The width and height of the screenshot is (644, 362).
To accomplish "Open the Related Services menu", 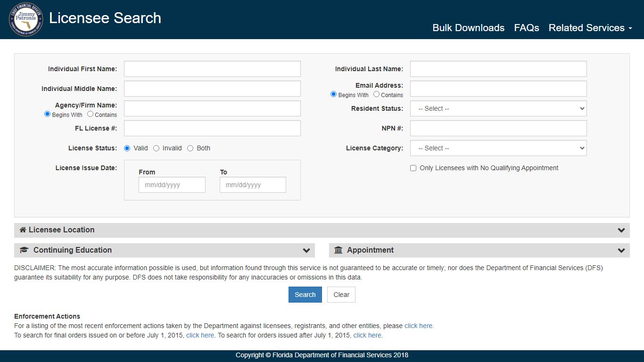I will (590, 28).
